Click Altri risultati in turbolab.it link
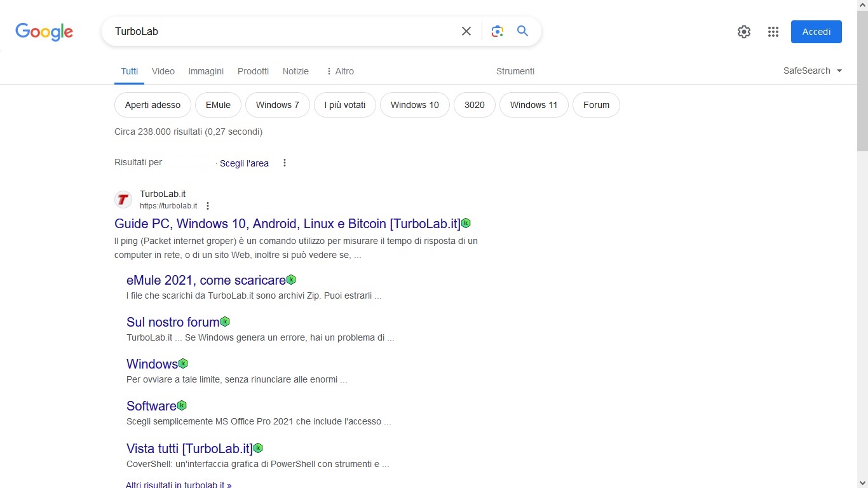This screenshot has width=868, height=488. point(179,484)
